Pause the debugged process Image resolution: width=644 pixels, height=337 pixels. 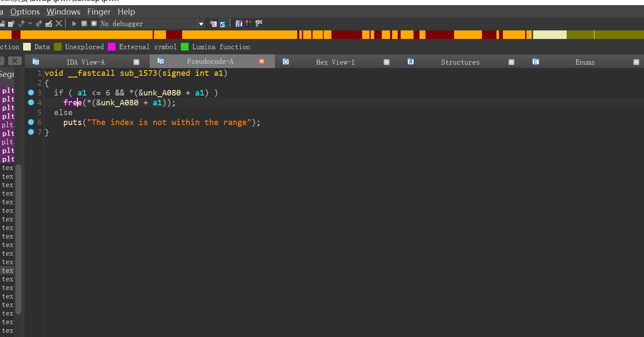point(84,24)
